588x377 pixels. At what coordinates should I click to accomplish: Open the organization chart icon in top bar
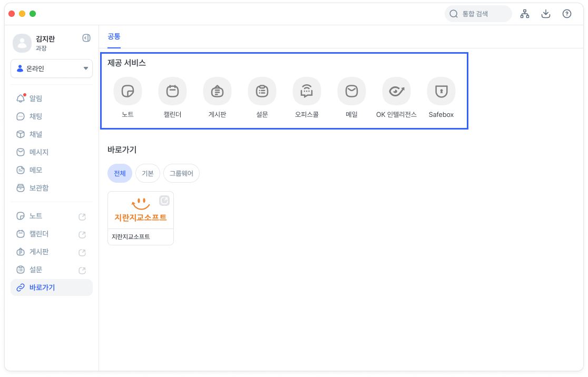(525, 14)
